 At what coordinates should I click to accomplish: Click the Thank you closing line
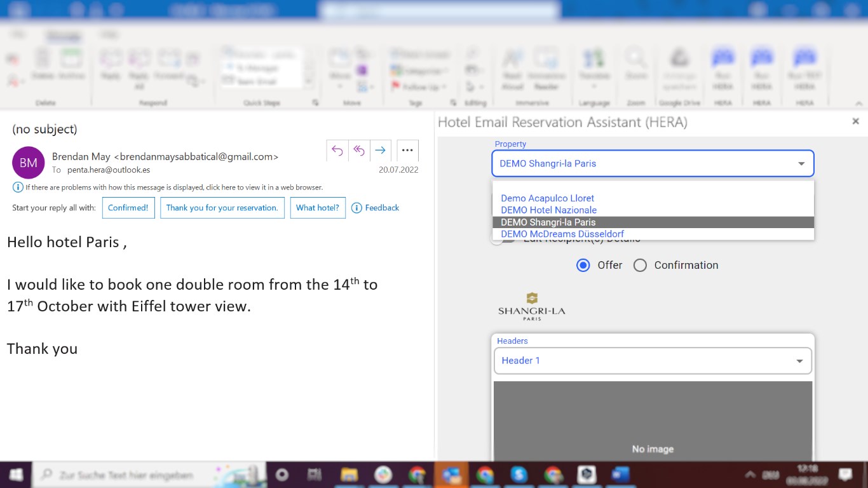(x=42, y=349)
